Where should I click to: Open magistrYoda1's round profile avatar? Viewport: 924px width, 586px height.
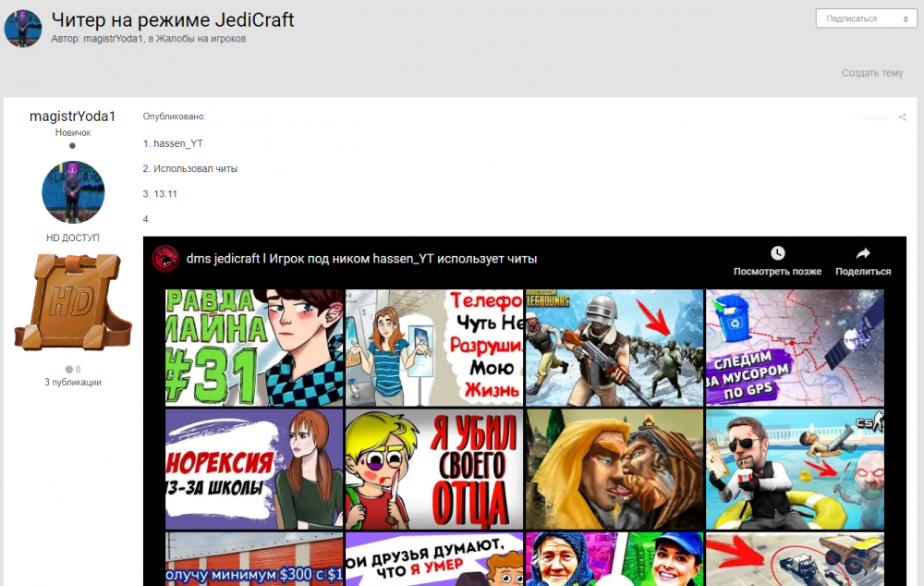pos(73,192)
